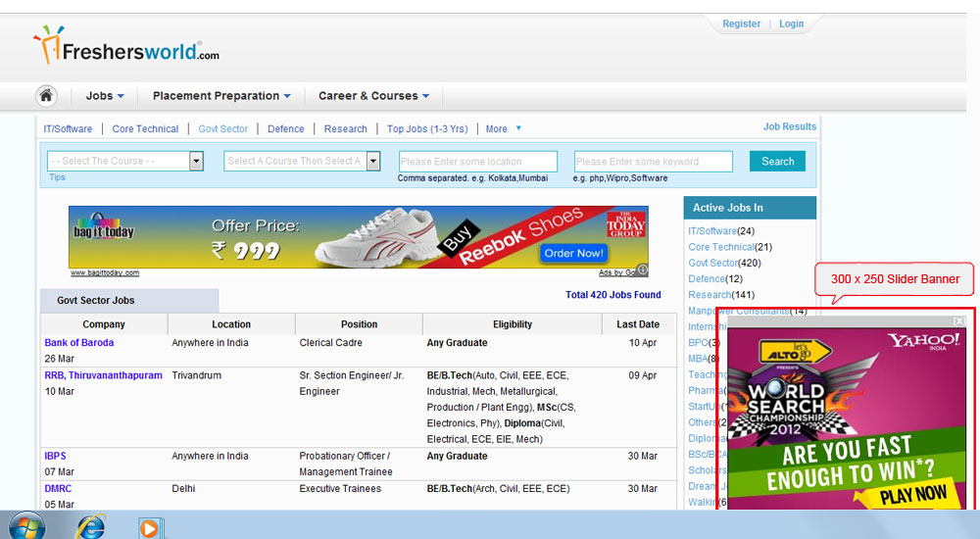Focus the keyword input field
The image size is (980, 539).
coord(653,162)
